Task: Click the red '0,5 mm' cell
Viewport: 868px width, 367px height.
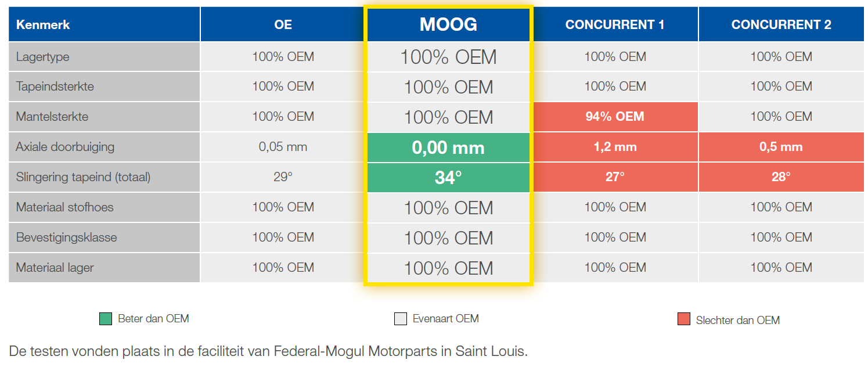Action: coord(781,147)
